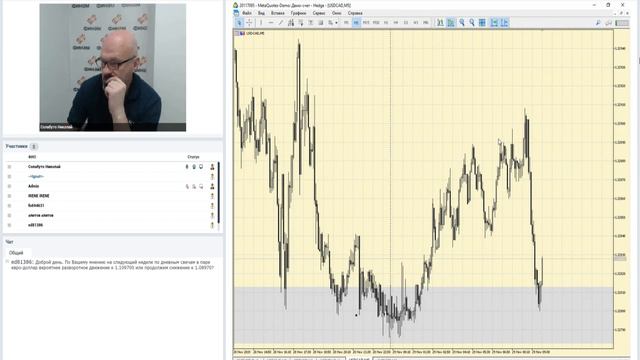Switch chart to H4 timeframe
The height and width of the screenshot is (360, 640).
pos(396,23)
